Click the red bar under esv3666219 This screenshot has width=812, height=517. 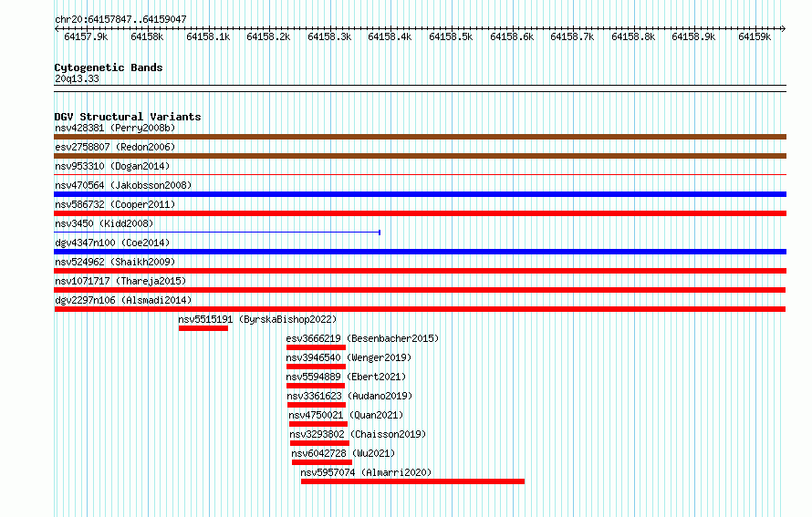(316, 347)
